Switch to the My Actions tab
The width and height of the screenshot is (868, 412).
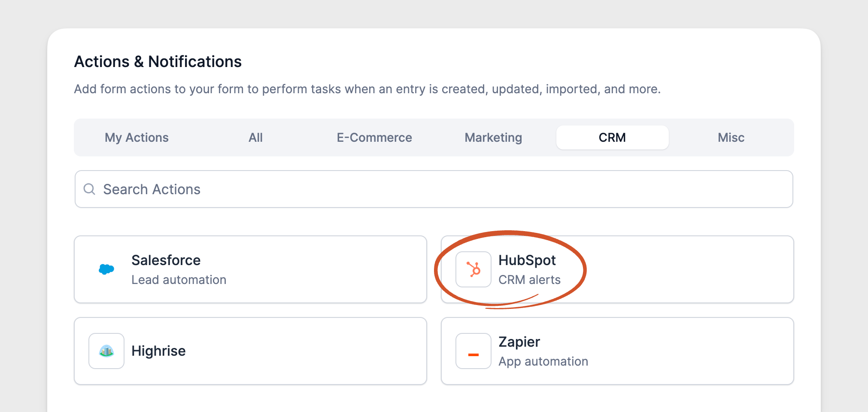point(137,137)
